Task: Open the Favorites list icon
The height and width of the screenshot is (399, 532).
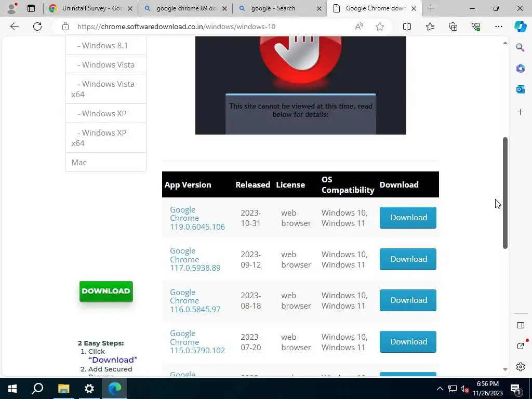Action: click(430, 26)
